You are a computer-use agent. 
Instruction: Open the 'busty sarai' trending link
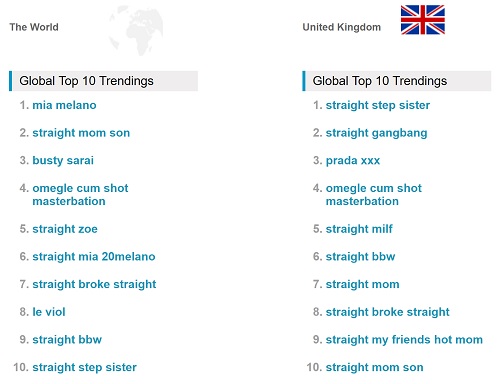coord(63,161)
